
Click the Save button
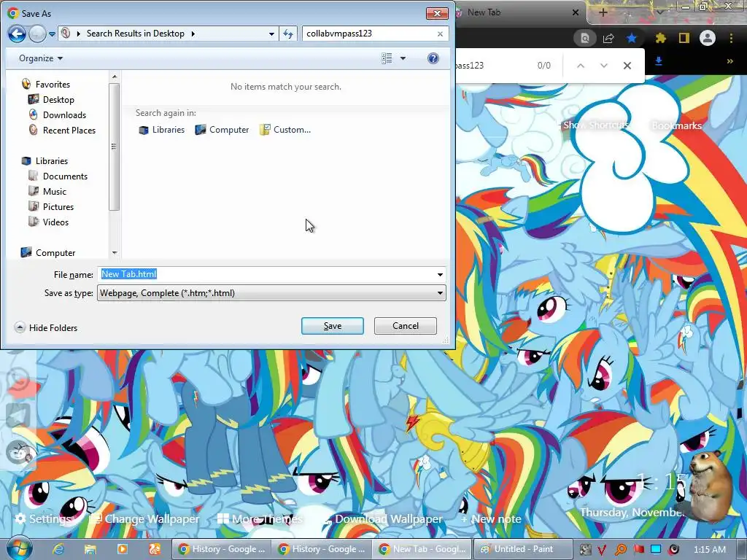tap(333, 326)
